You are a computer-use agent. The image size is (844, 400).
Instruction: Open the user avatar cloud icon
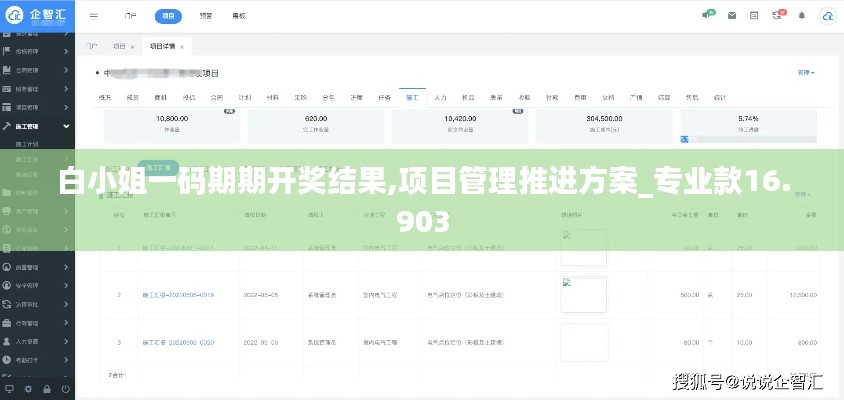[827, 16]
